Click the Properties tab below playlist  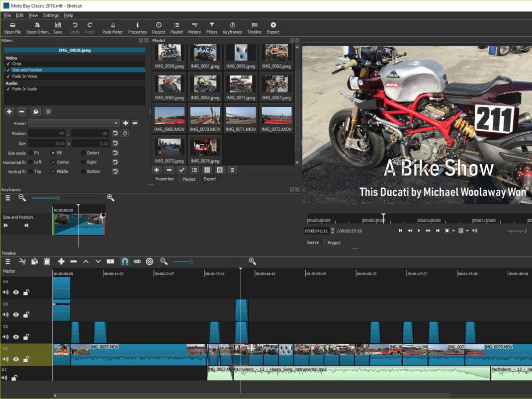click(165, 179)
